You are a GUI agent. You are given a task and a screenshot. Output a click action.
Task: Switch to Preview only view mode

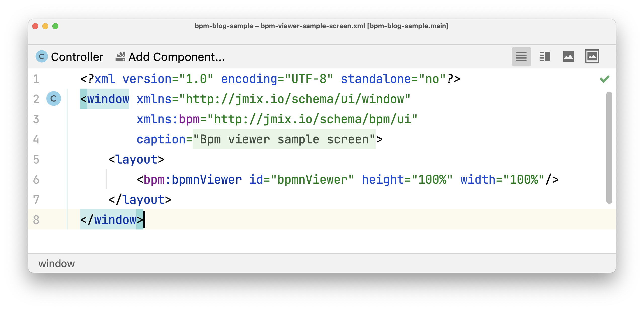[568, 57]
